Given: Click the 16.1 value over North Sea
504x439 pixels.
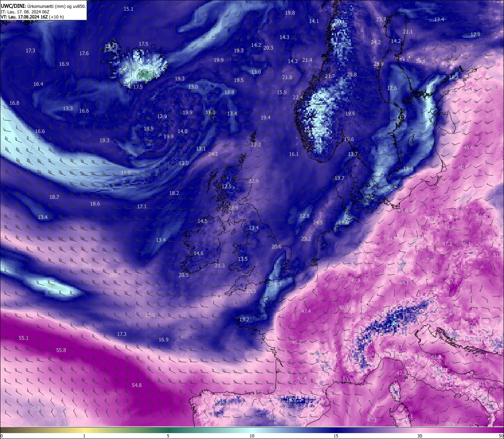Looking at the screenshot, I should 294,154.
